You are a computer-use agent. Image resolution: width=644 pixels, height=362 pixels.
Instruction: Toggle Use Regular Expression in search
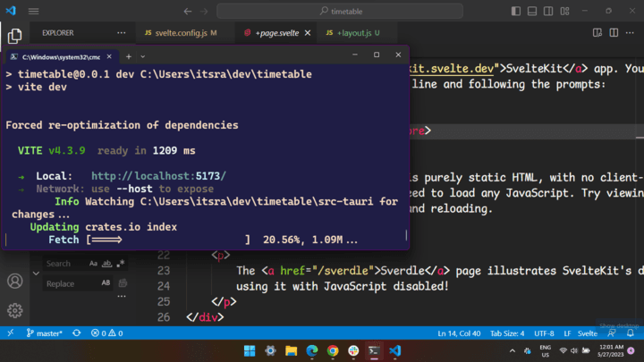click(x=120, y=264)
